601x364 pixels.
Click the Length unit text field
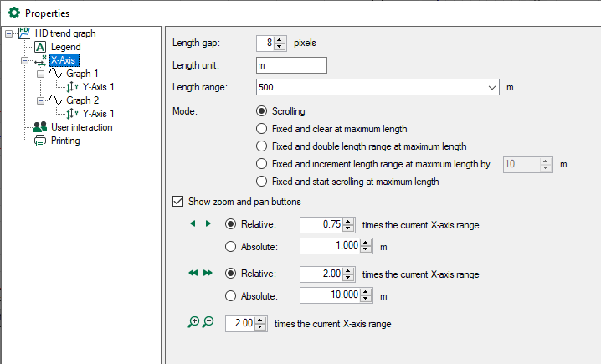coord(291,65)
